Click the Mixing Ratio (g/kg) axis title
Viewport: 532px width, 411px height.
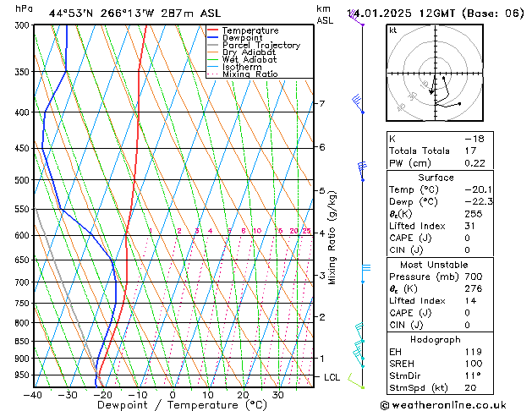pyautogui.click(x=332, y=238)
